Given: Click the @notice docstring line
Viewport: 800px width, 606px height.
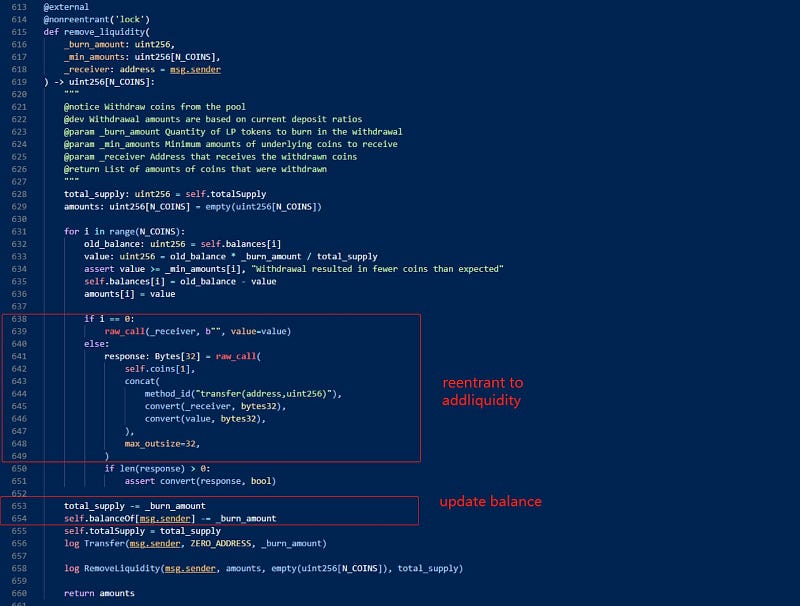Looking at the screenshot, I should pos(153,107).
